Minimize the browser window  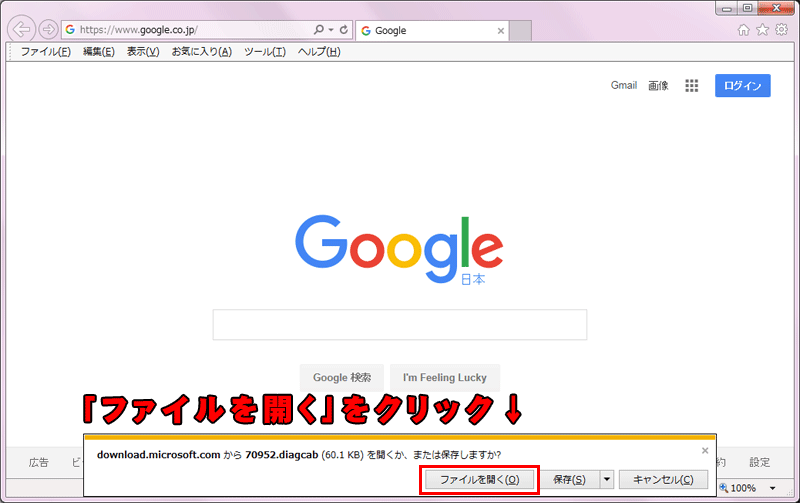click(x=727, y=8)
